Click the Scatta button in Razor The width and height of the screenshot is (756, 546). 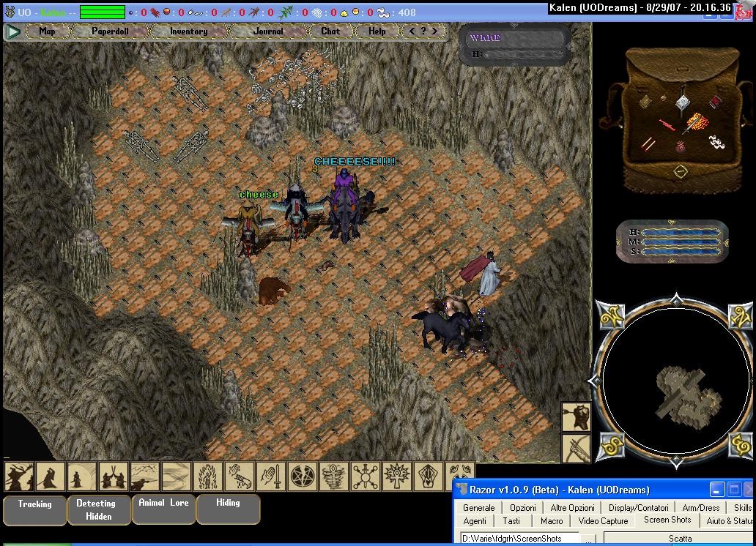[679, 538]
